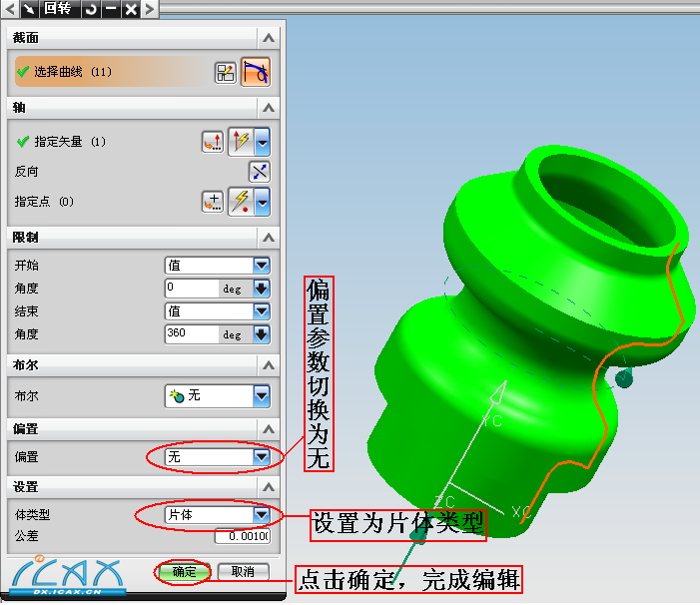Collapse the 设置 section
This screenshot has height=605, width=700.
[x=269, y=487]
